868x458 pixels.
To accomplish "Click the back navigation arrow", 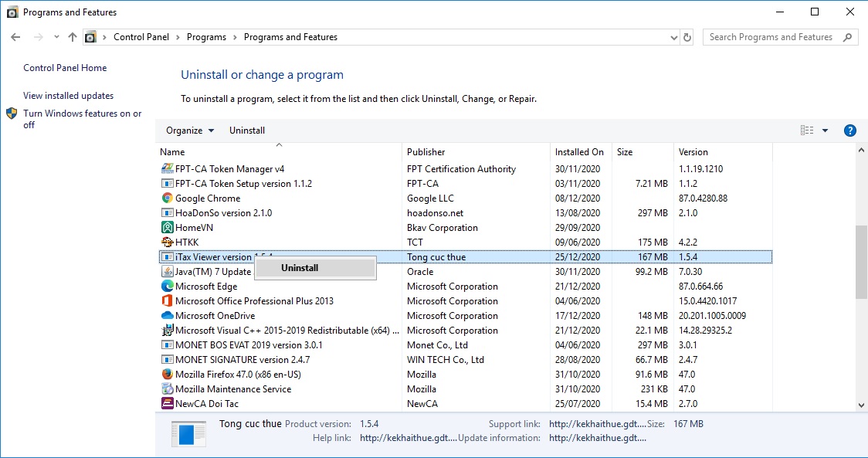I will click(15, 36).
